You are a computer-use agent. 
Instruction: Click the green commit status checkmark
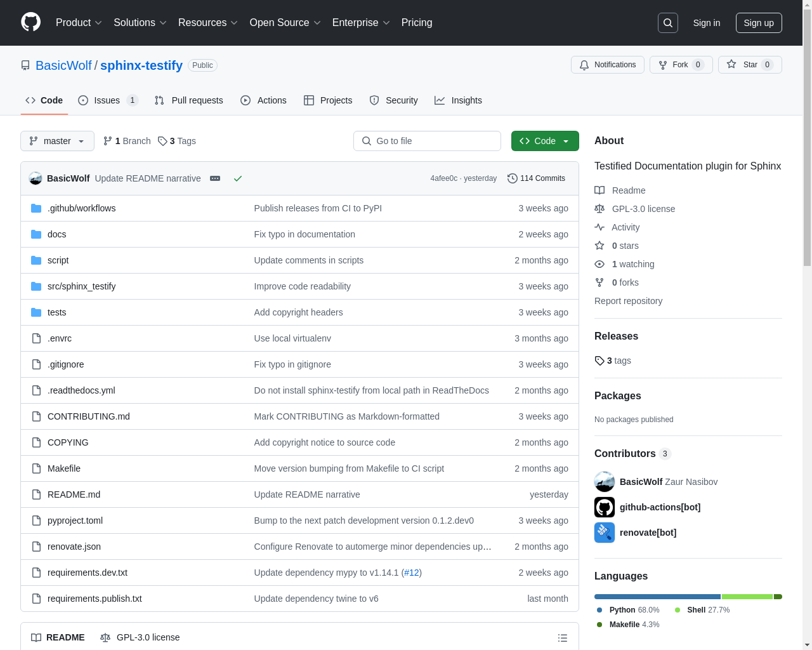pyautogui.click(x=238, y=178)
